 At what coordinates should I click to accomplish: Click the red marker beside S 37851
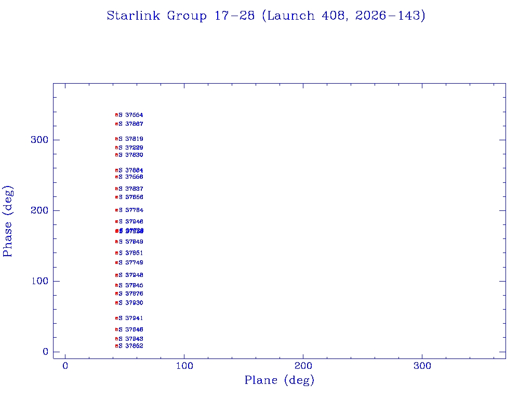pos(117,253)
